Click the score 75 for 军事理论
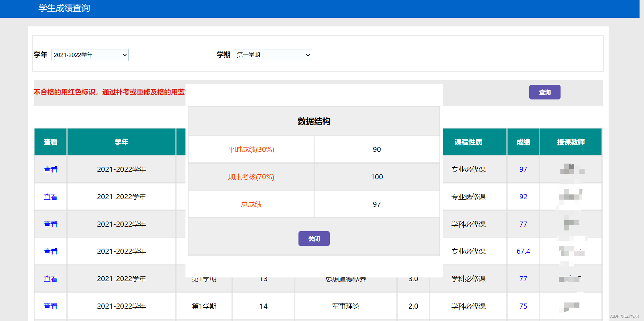This screenshot has height=321, width=644. coord(523,306)
